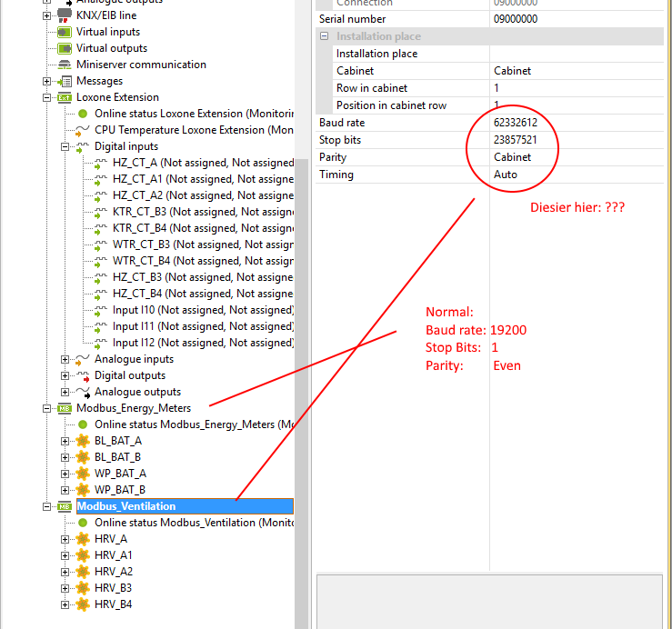Expand the KNX/EIB line node
672x629 pixels.
46,15
